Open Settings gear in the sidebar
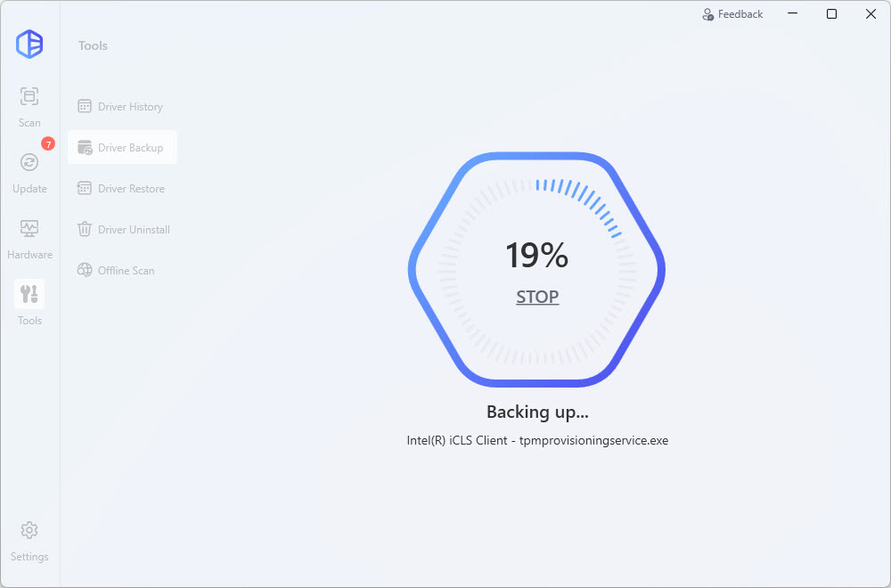The height and width of the screenshot is (588, 891). point(29,531)
